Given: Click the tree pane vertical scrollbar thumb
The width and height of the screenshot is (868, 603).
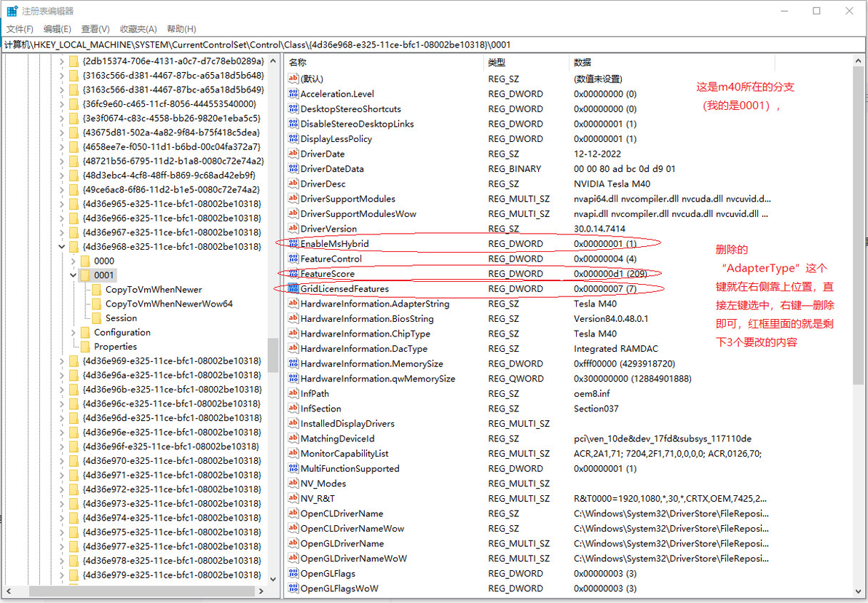Looking at the screenshot, I should click(273, 355).
